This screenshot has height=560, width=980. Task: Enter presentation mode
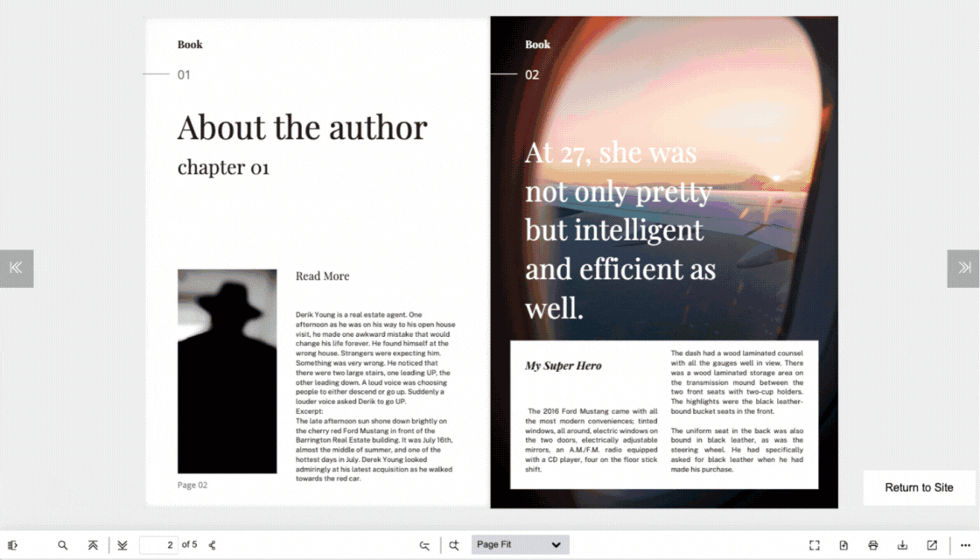click(814, 544)
